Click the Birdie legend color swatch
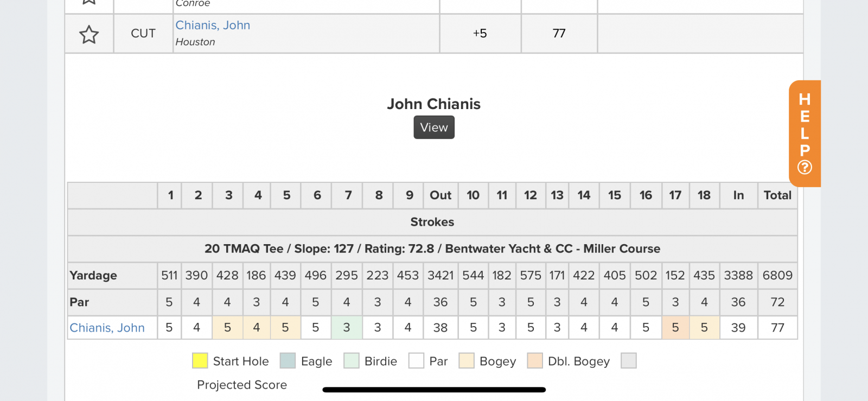 point(352,361)
